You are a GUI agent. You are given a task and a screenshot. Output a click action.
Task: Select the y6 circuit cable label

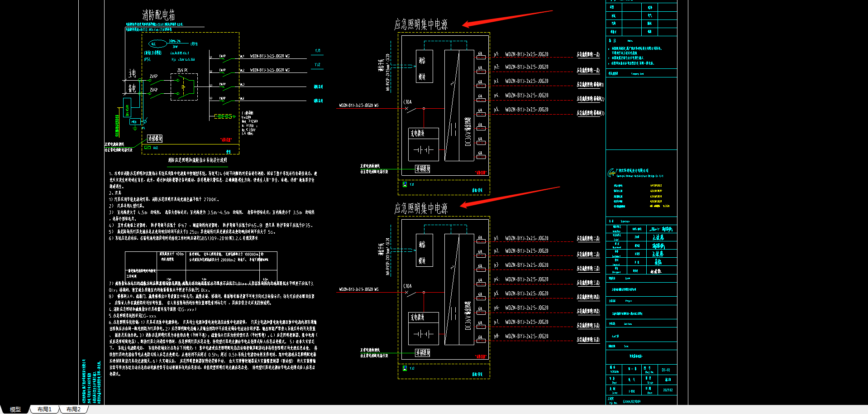[527, 308]
